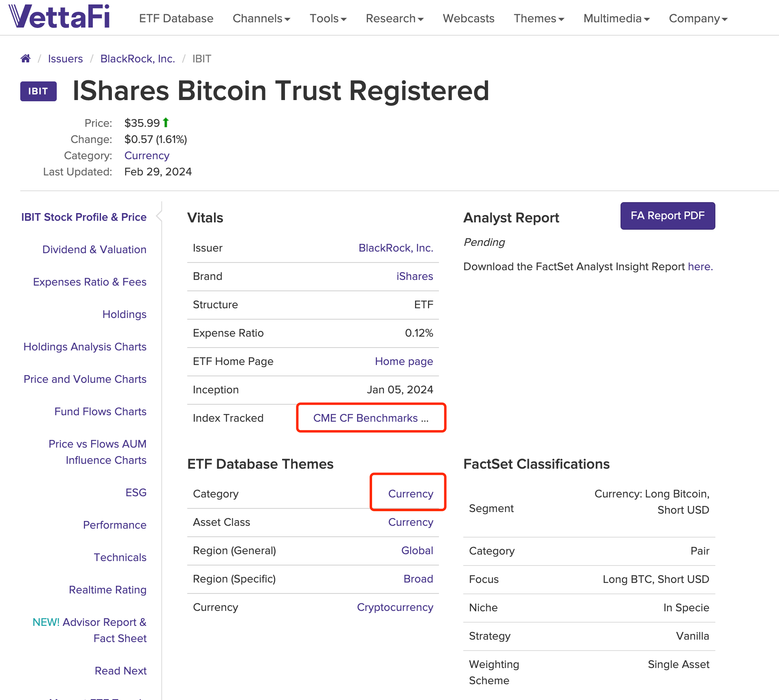
Task: Expand the Channels dropdown
Action: (x=261, y=19)
